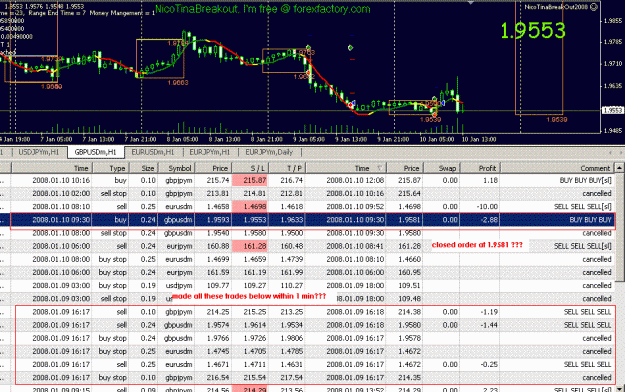Click the price cell 214.25
Viewport: 625px width, 392px height.
218,312
